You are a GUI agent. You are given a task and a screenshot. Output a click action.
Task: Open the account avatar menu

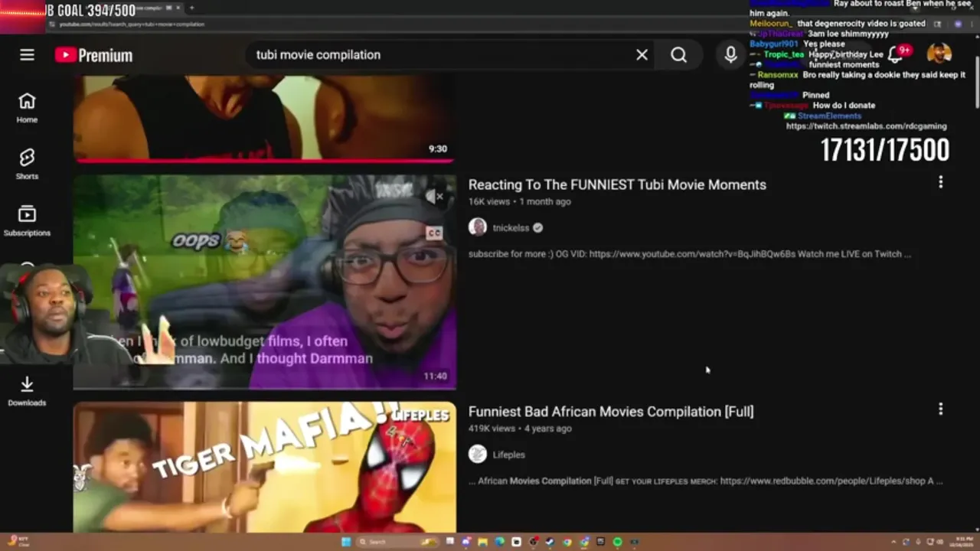tap(939, 54)
